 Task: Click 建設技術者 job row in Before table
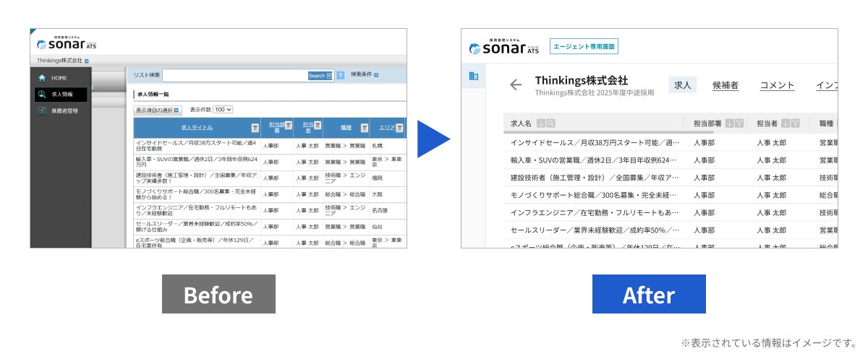[x=270, y=178]
